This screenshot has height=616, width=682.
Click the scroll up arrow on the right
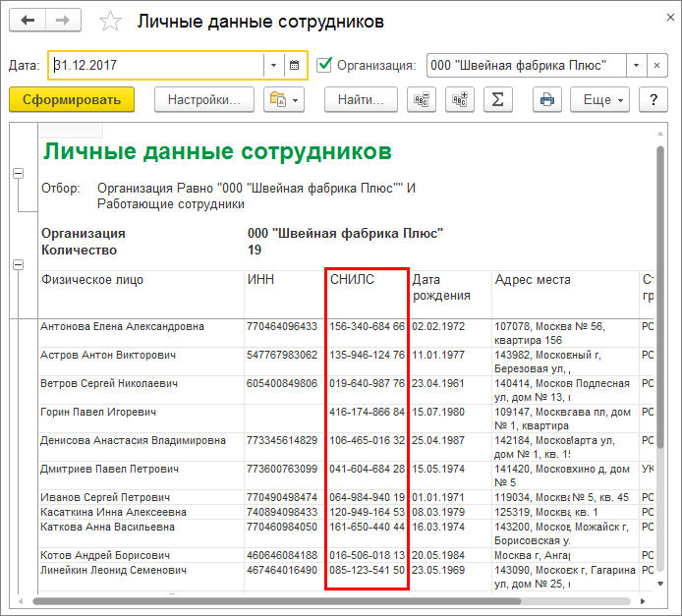pyautogui.click(x=659, y=134)
